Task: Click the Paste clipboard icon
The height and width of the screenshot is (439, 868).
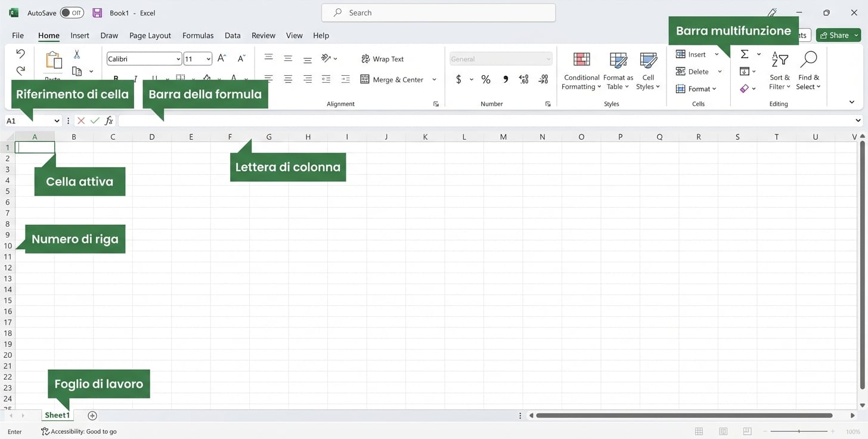Action: pos(53,60)
